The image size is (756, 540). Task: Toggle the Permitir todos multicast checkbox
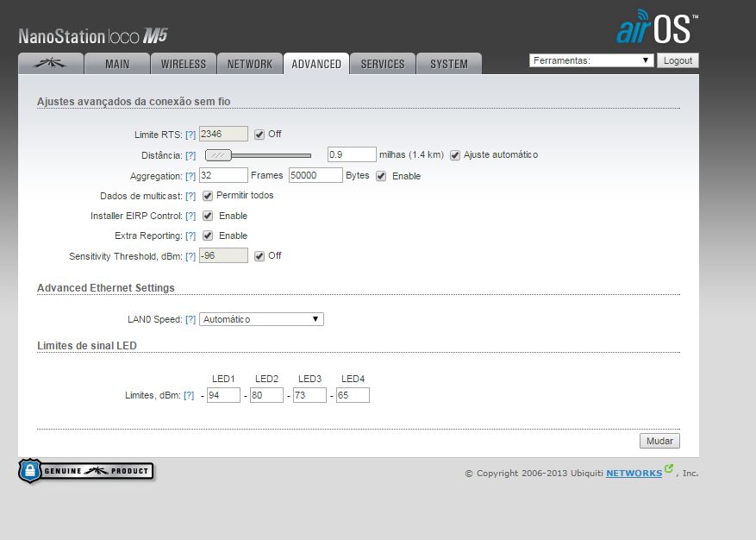[x=208, y=196]
